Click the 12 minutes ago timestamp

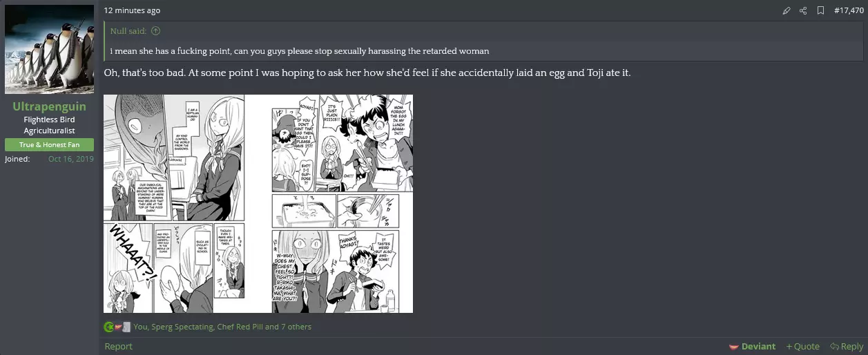tap(132, 10)
